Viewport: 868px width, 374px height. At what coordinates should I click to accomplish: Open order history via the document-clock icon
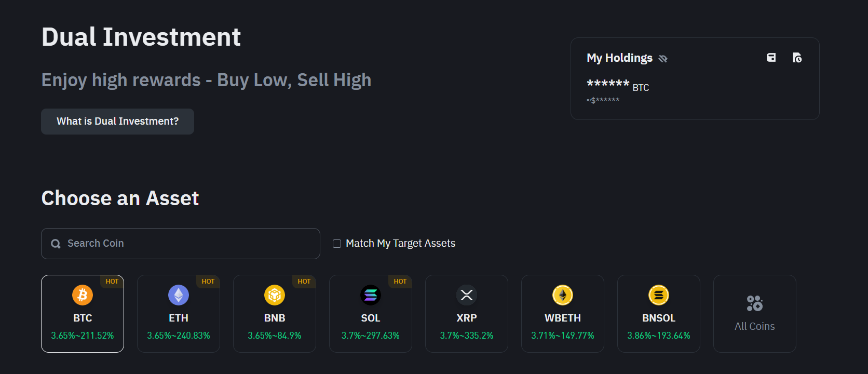797,58
